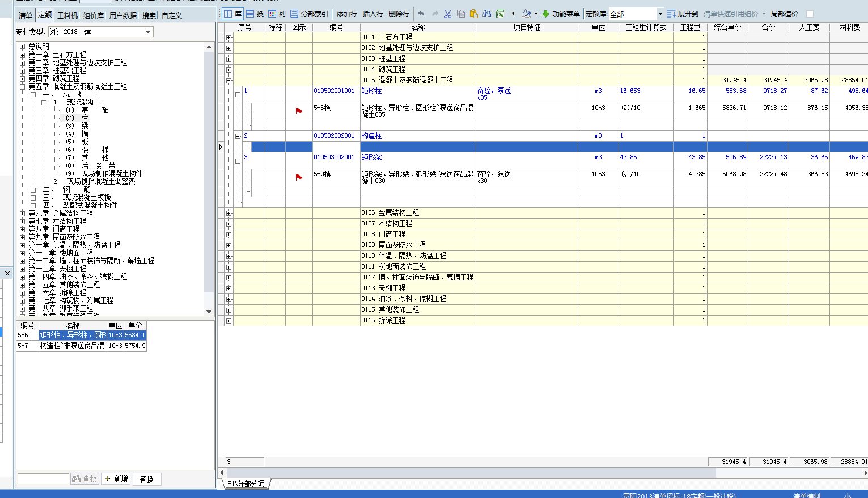
Task: Expand tree node 第一章 土石方工程
Action: click(23, 54)
